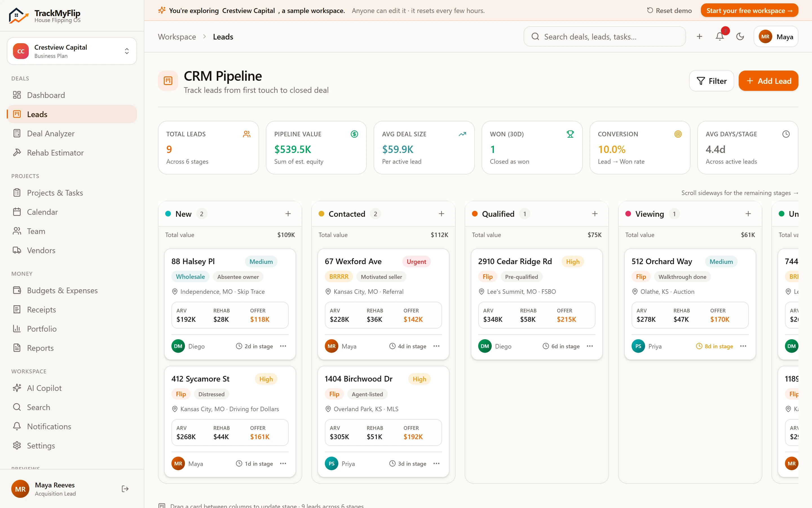Open Deal Analyzer from sidebar
This screenshot has height=508, width=812.
[72, 133]
